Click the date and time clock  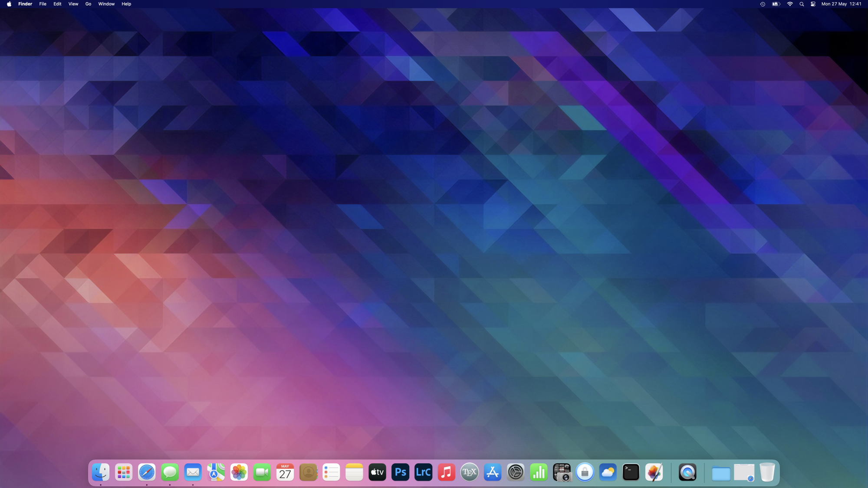pos(841,4)
